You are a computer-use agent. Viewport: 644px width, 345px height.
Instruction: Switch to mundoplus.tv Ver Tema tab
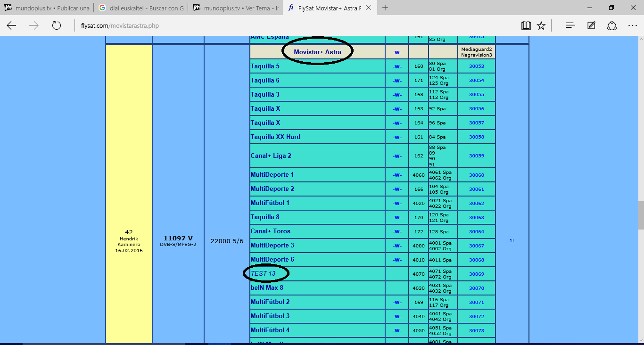coord(235,8)
